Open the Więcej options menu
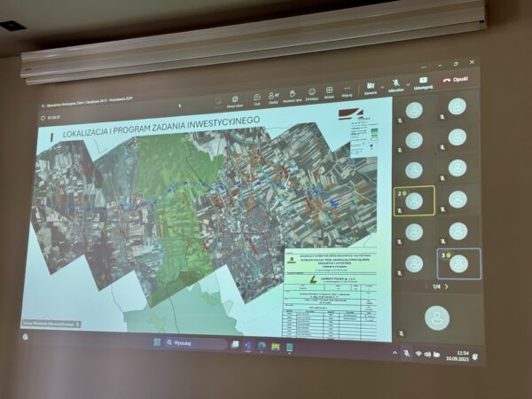 347,90
